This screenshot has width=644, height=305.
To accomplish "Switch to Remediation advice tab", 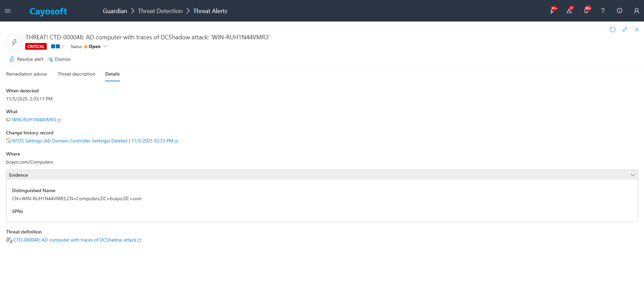I will 27,74.
